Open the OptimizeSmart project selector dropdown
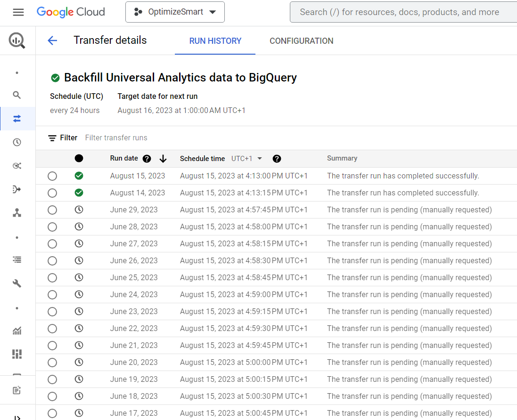The width and height of the screenshot is (517, 420). pyautogui.click(x=175, y=12)
